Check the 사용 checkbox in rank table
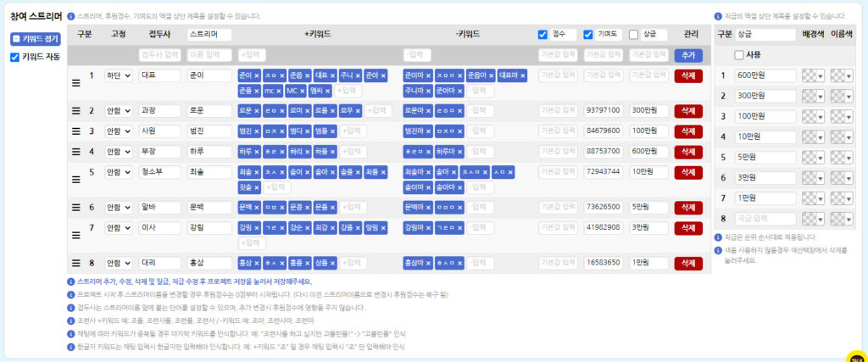Viewport: 868px width, 362px height. click(738, 55)
